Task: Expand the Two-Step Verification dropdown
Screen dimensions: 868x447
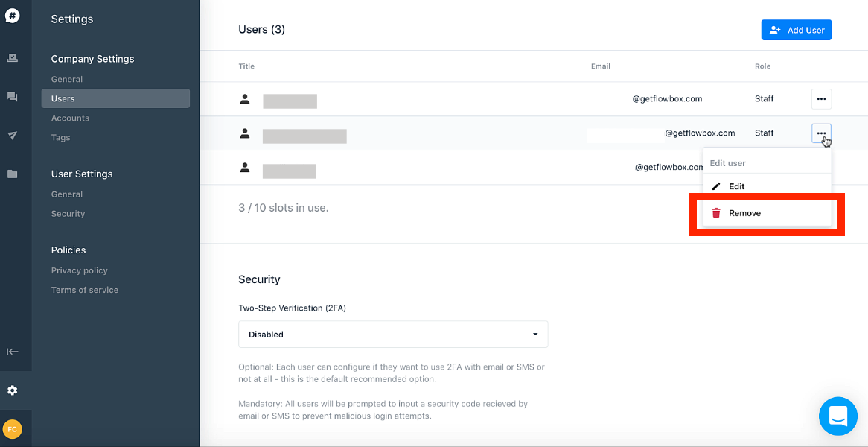Action: [x=393, y=335]
